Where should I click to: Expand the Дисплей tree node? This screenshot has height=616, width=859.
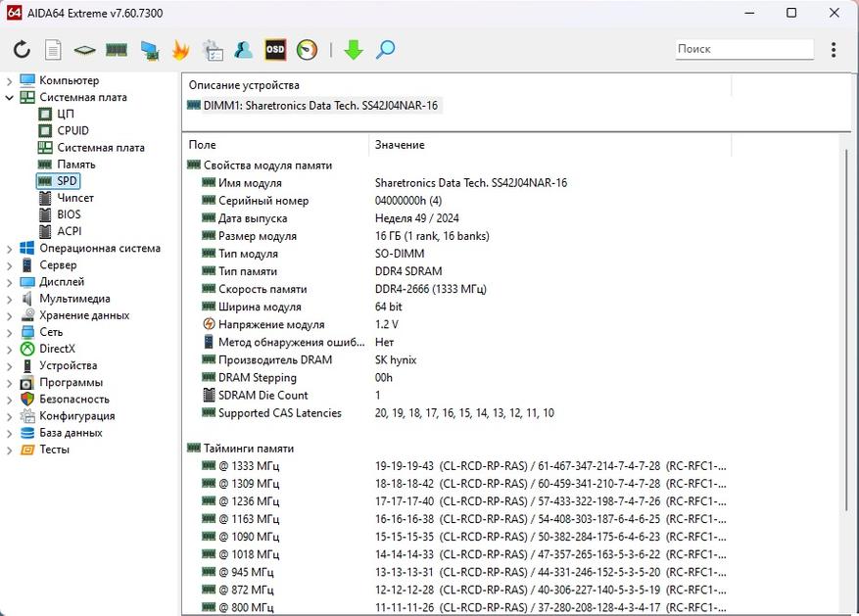coord(10,283)
